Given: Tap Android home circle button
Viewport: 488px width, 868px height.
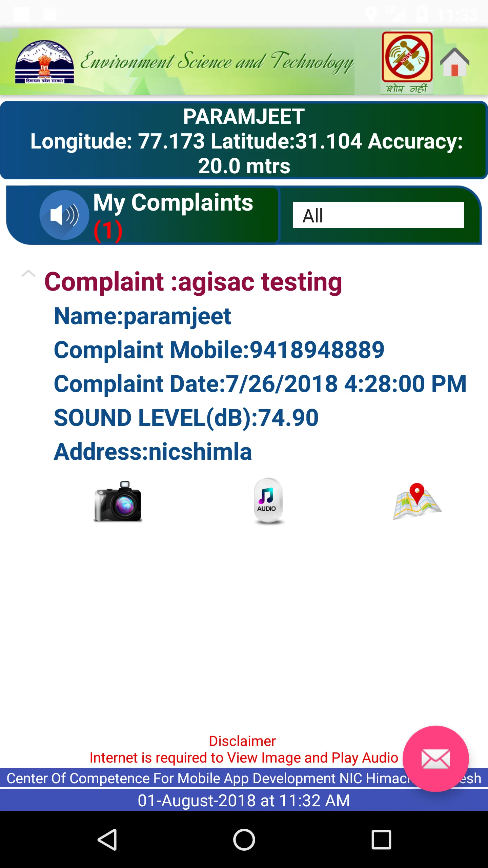Looking at the screenshot, I should 244,840.
